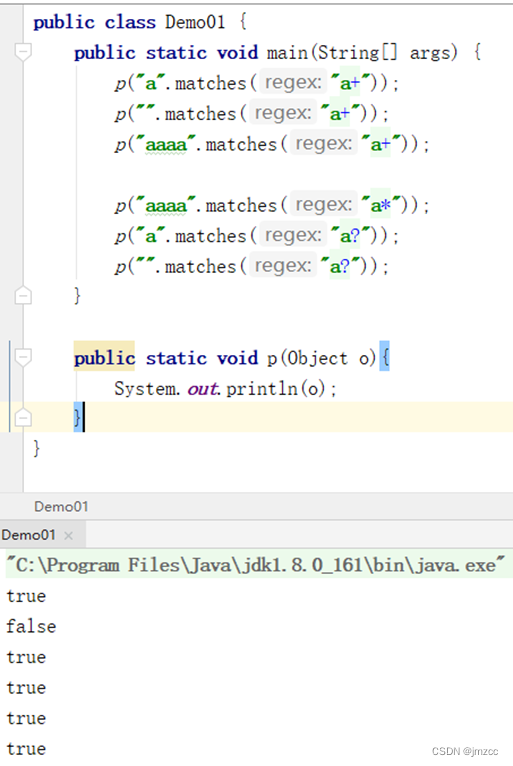Click the first true output line
This screenshot has width=513, height=766.
pos(26,596)
